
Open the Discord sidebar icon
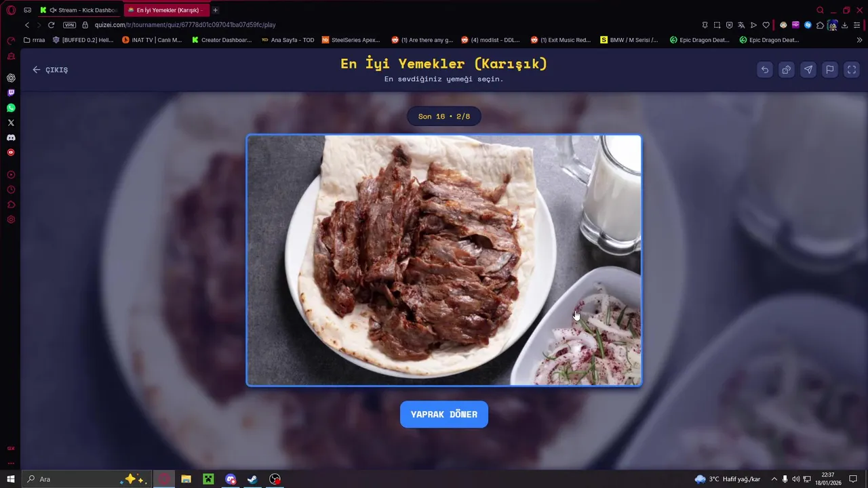click(11, 138)
